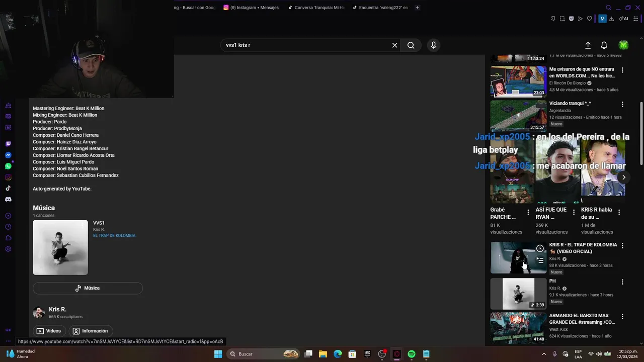Click the pin icon in browser toolbar
The image size is (644, 362).
click(x=553, y=19)
